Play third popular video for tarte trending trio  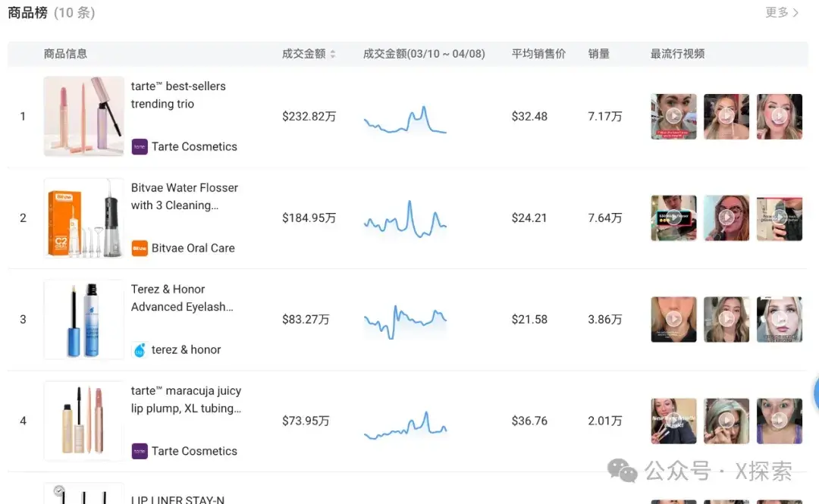(780, 117)
